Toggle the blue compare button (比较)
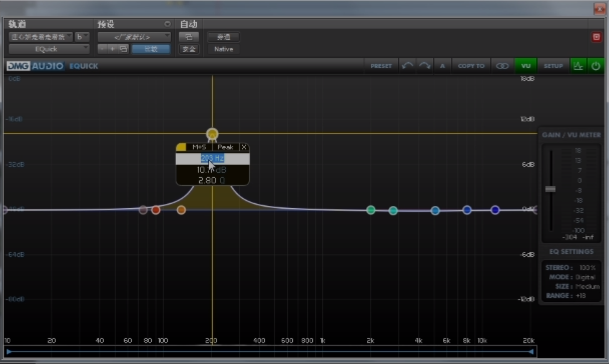 [151, 49]
